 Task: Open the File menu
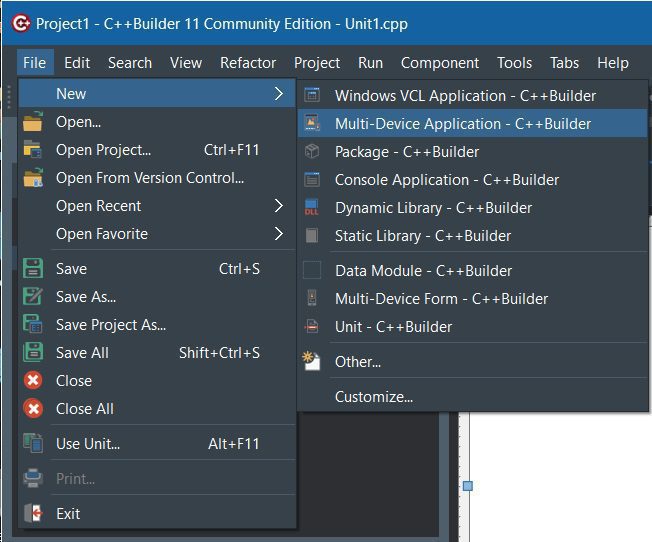(35, 63)
